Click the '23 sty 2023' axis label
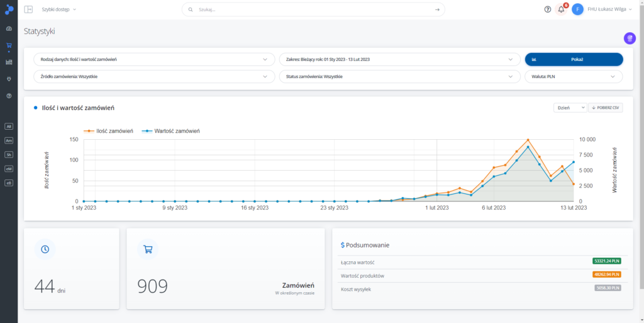The image size is (644, 323). pos(335,208)
